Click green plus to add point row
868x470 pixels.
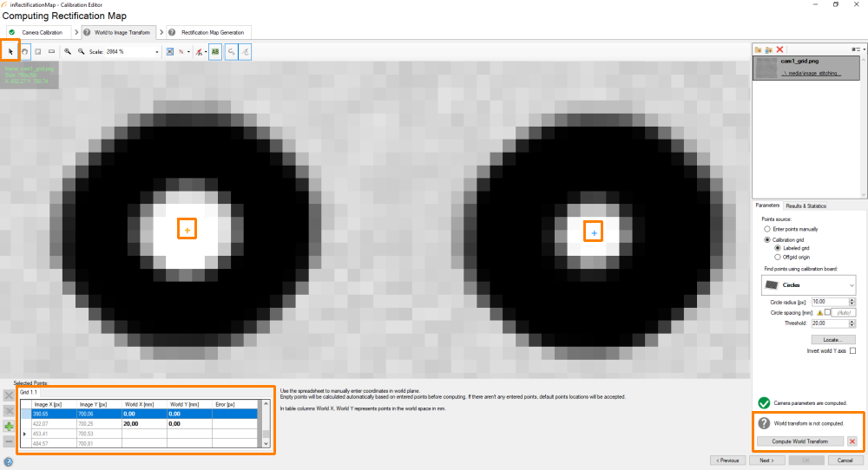(x=9, y=427)
